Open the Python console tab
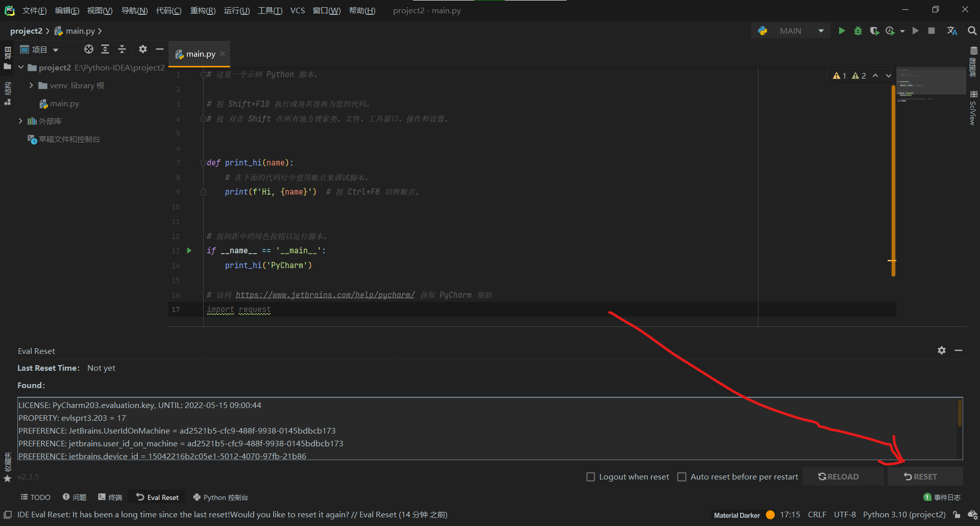 220,497
